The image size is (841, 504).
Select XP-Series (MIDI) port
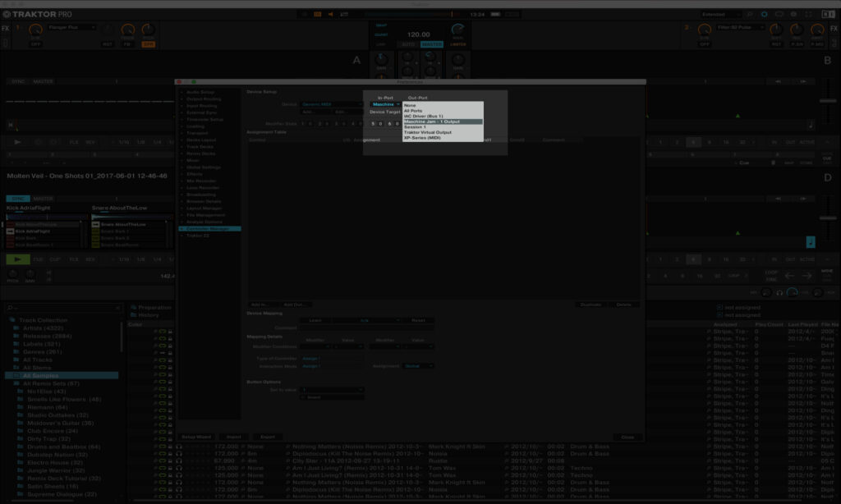tap(443, 138)
